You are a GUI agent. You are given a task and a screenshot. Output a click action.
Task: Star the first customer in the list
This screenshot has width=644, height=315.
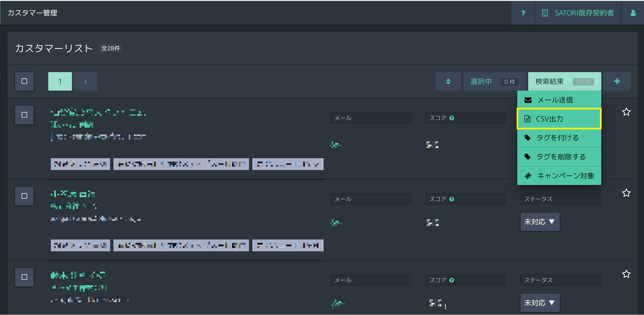(626, 112)
